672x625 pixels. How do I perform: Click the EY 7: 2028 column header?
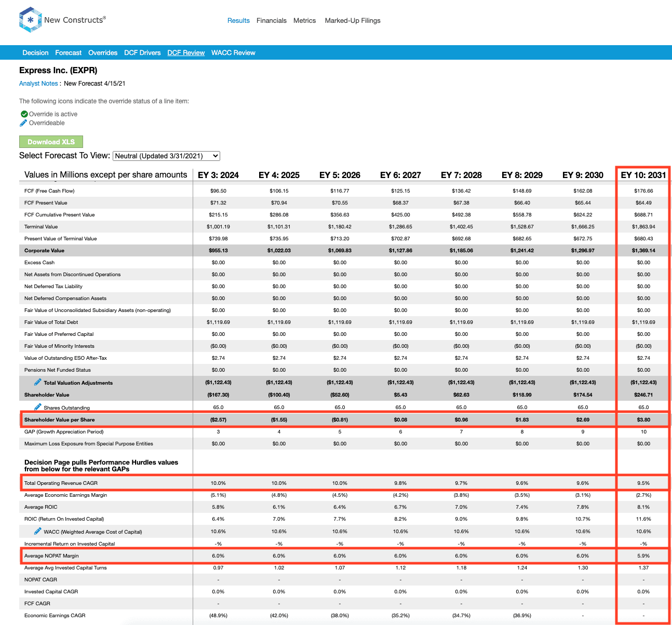(x=461, y=175)
